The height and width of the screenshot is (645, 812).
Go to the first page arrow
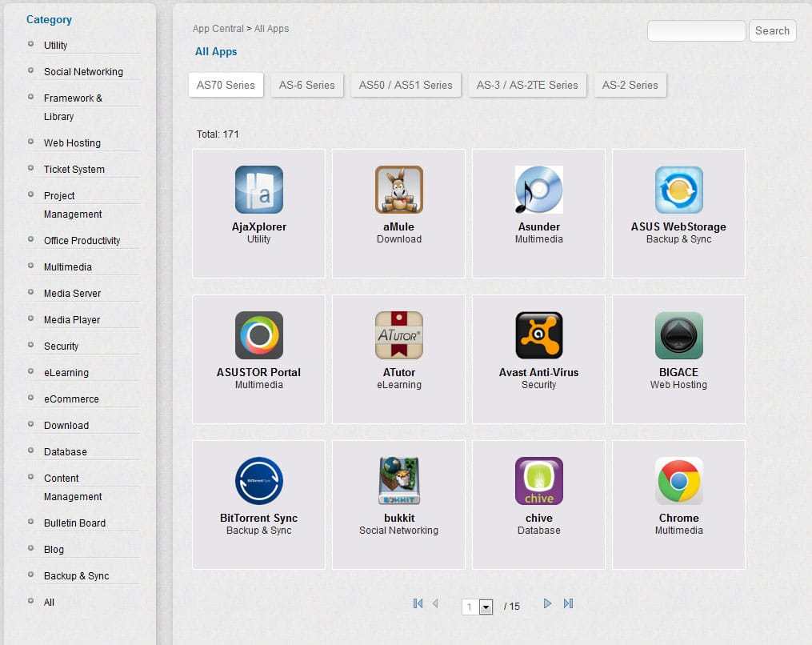(418, 603)
